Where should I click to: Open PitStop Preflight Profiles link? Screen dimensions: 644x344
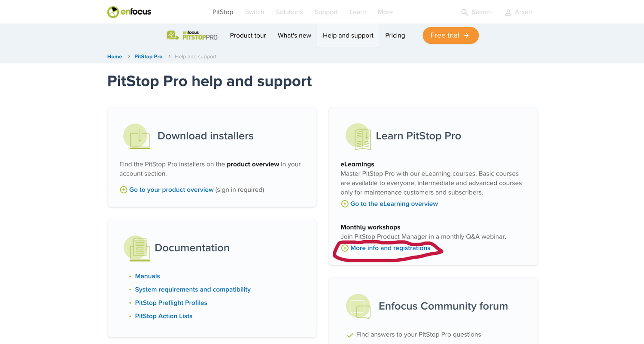(x=171, y=303)
